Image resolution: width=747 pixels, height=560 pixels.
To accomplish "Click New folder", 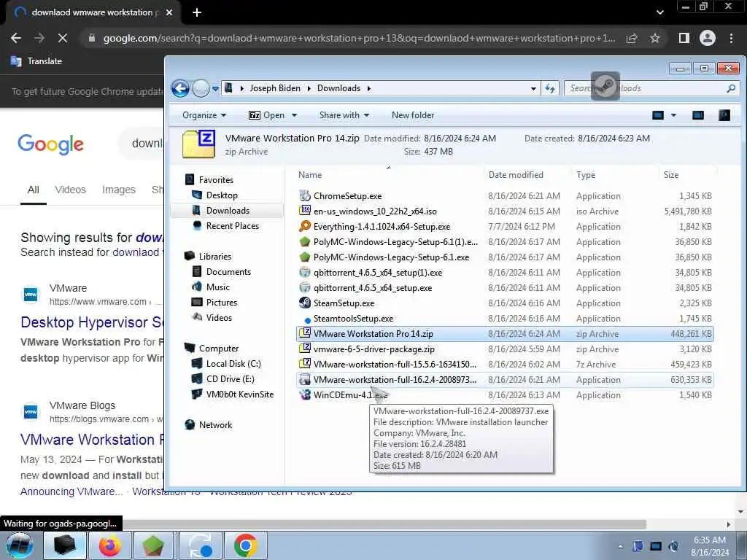I will pyautogui.click(x=413, y=115).
